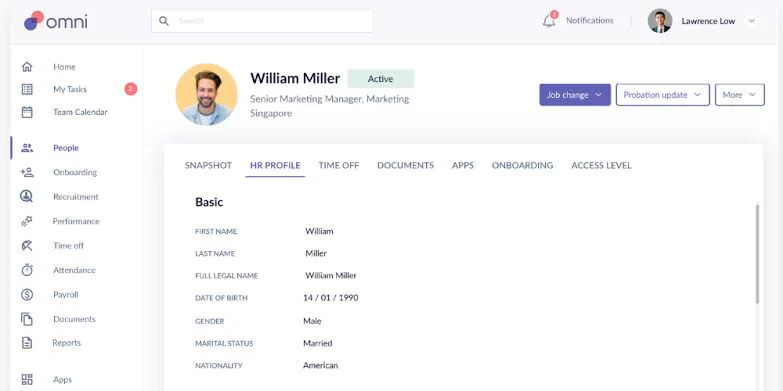Switch to the SNAPSHOT tab
The height and width of the screenshot is (391, 783).
click(208, 165)
